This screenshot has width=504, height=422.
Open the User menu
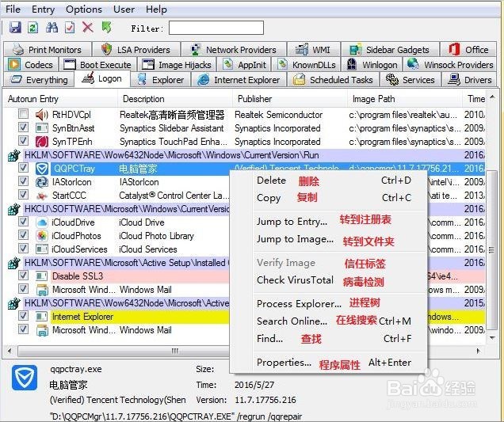point(124,9)
